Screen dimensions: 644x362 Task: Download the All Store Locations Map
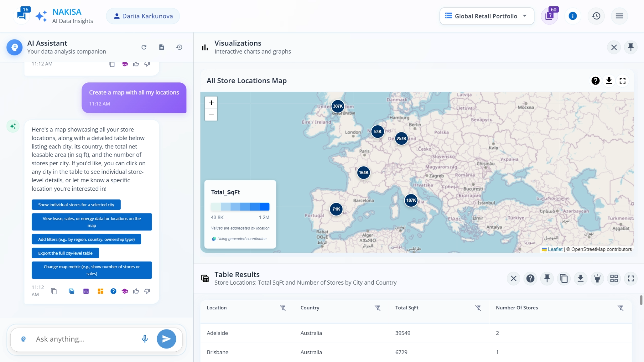(609, 81)
